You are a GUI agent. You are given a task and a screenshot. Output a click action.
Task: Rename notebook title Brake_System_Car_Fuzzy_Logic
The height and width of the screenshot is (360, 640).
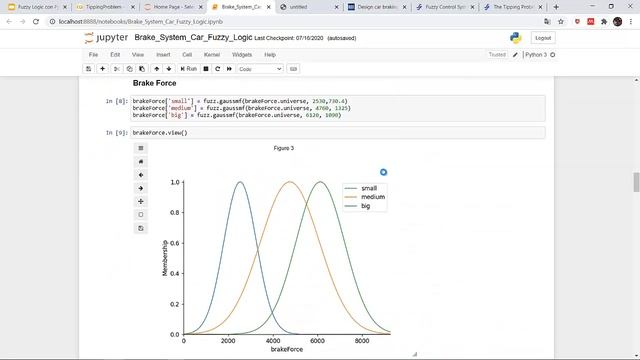193,38
